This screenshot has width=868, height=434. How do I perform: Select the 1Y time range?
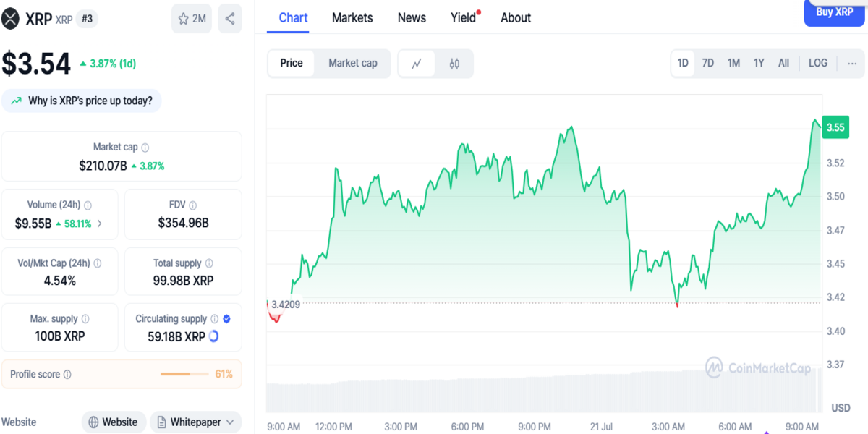coord(759,63)
